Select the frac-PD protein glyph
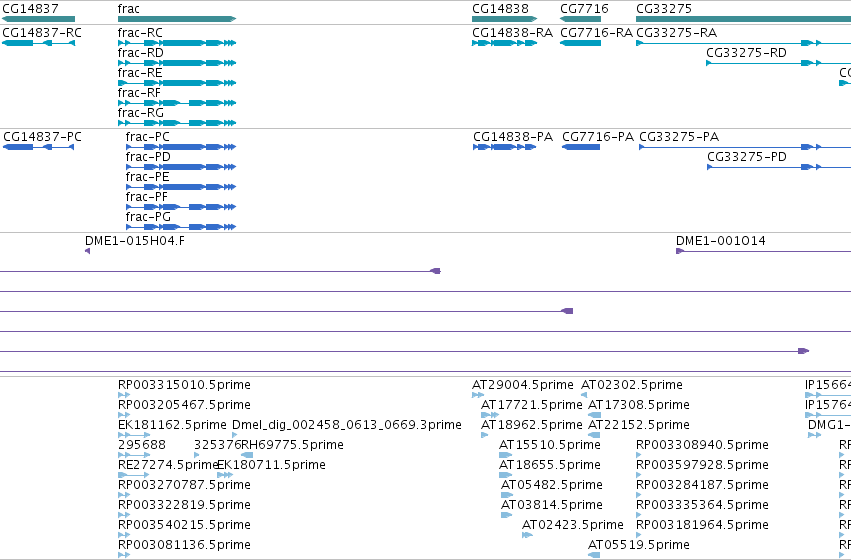This screenshot has height=560, width=851. pos(181,167)
